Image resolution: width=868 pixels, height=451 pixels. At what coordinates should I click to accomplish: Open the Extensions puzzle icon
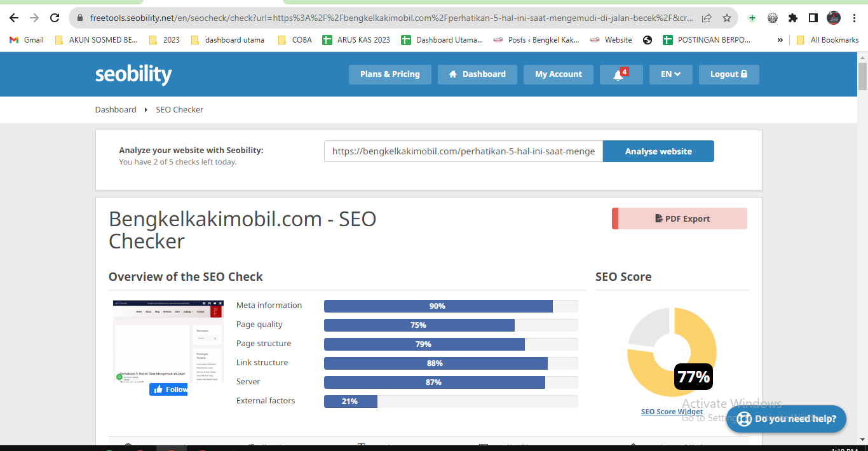tap(793, 18)
